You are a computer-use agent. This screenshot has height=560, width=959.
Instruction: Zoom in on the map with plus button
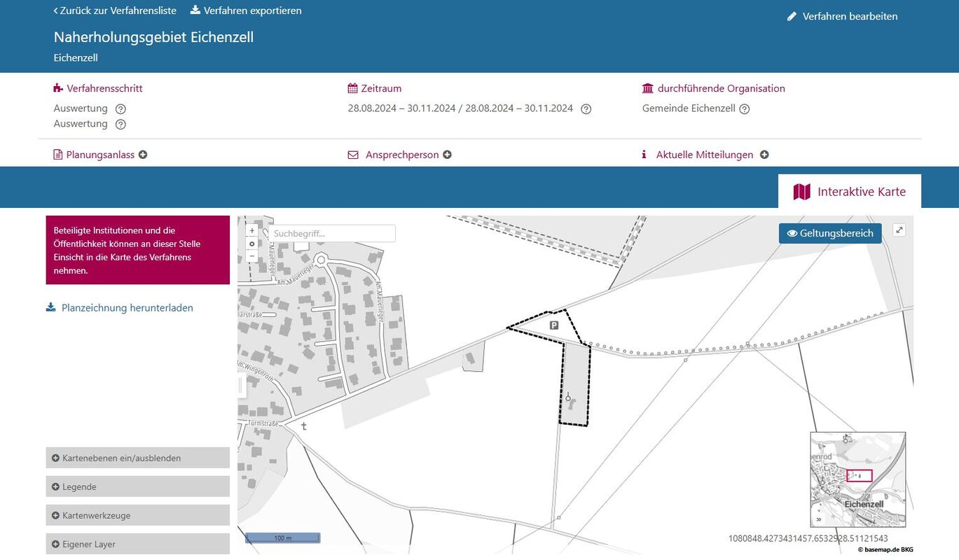click(x=252, y=230)
